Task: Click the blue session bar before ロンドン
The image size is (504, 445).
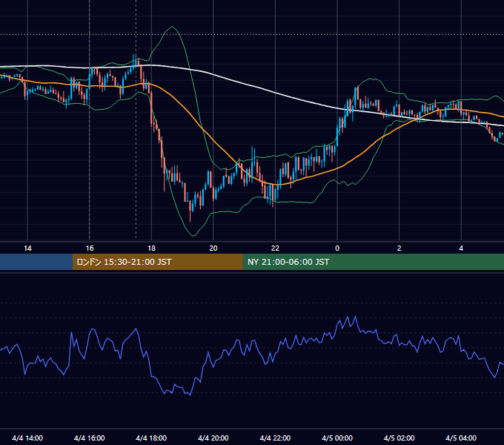Action: click(36, 262)
